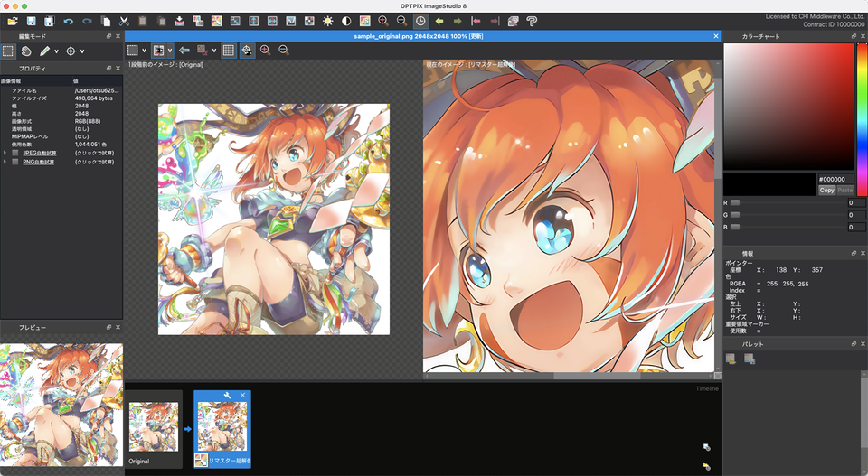This screenshot has width=868, height=476.
Task: Open wrench settings on リマスター超解像 step
Action: click(227, 395)
